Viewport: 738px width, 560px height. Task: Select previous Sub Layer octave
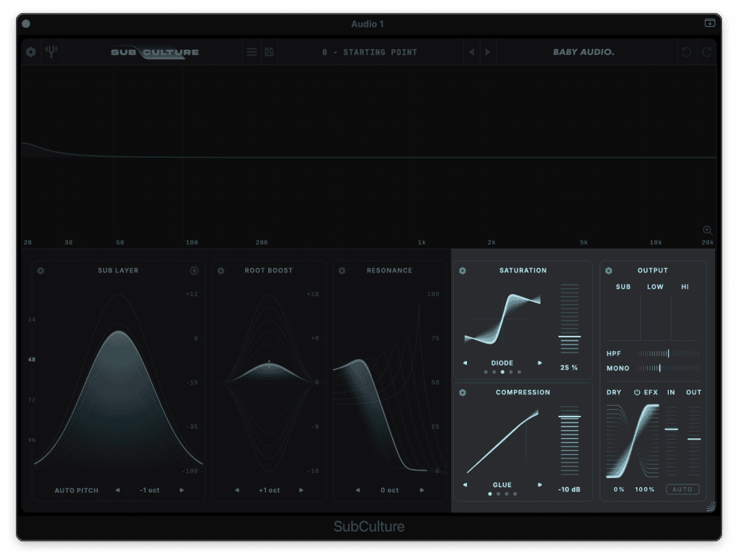117,490
